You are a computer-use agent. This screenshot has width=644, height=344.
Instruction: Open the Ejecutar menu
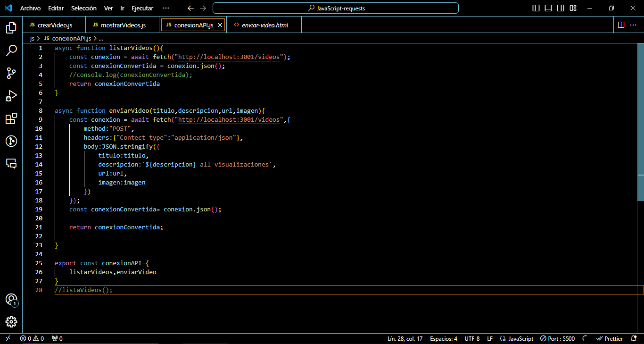(142, 8)
